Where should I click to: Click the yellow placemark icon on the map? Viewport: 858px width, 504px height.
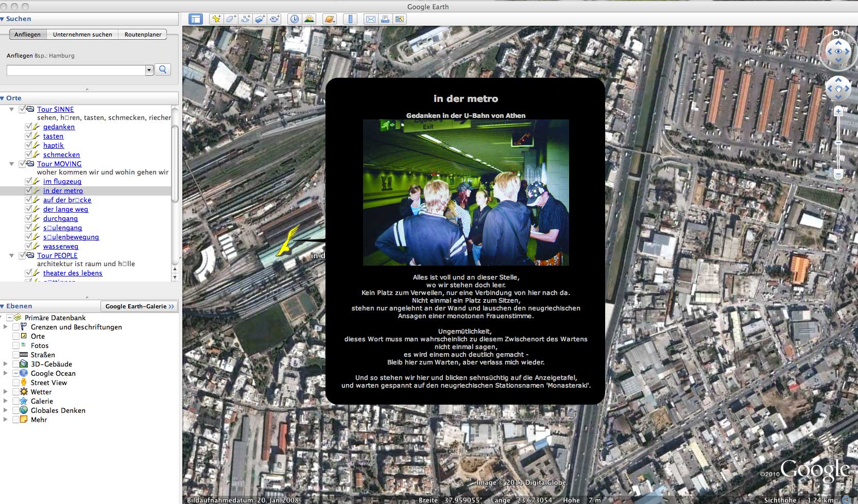coord(287,241)
